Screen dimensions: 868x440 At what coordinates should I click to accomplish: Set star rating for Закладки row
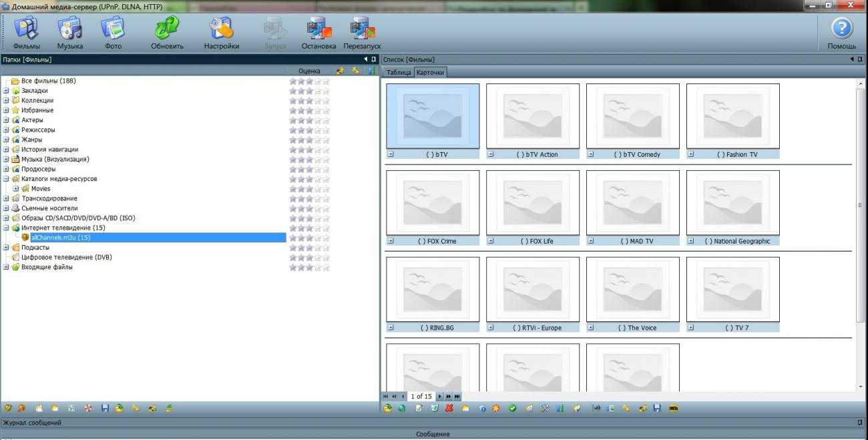pyautogui.click(x=309, y=91)
